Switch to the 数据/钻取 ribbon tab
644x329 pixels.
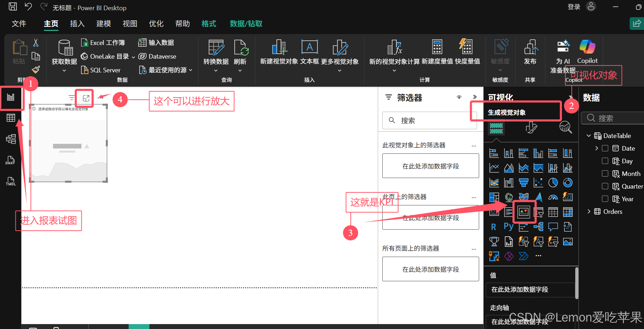pyautogui.click(x=246, y=24)
